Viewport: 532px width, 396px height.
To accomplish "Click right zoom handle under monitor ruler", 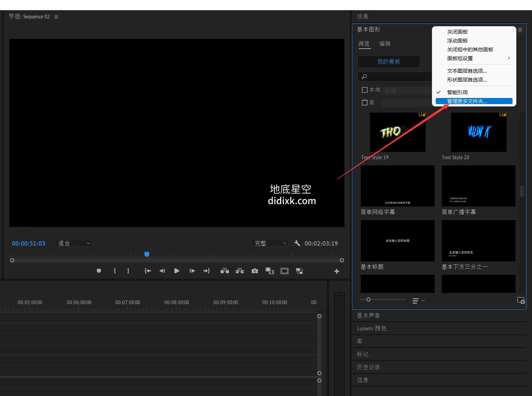I will (x=342, y=260).
